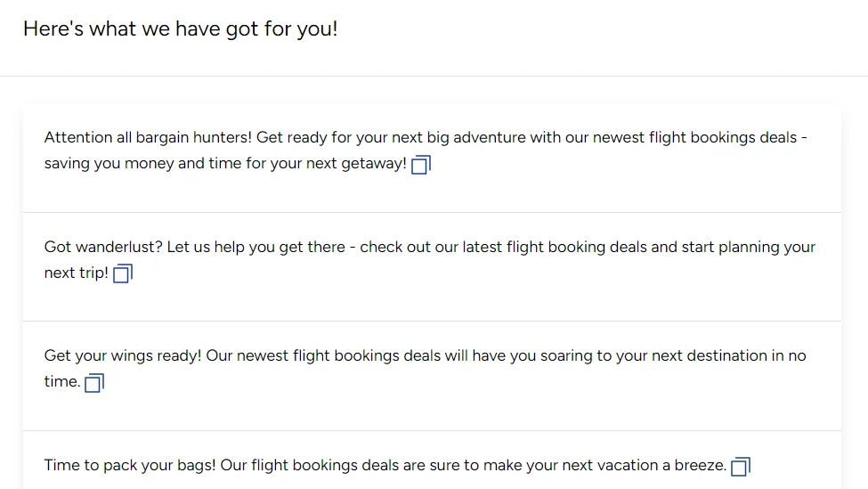Click the phrase 'Let us help you get there'
This screenshot has width=868, height=489.
point(256,247)
